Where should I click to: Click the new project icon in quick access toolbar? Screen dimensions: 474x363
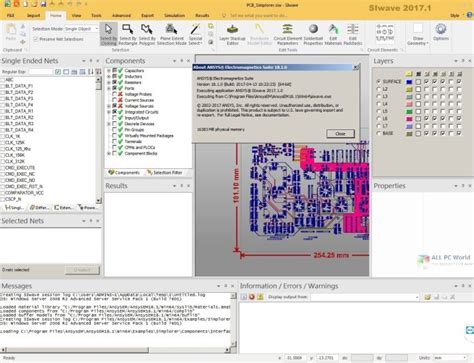click(25, 4)
